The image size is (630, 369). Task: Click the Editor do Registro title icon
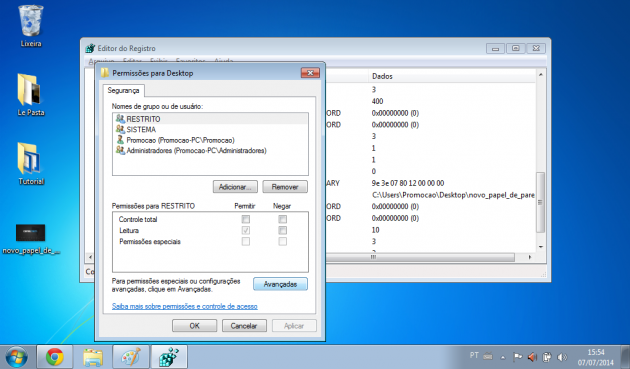90,48
